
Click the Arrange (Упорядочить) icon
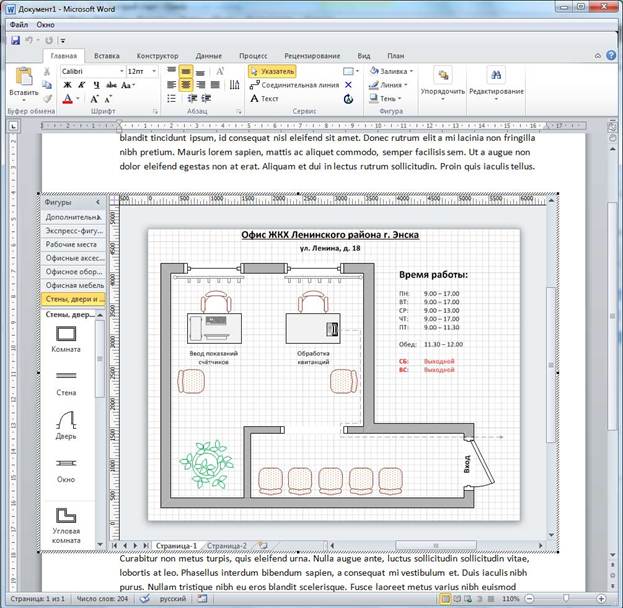click(x=443, y=76)
